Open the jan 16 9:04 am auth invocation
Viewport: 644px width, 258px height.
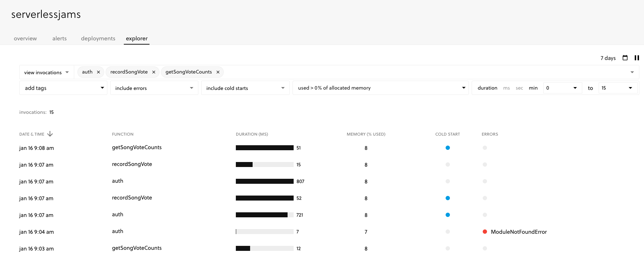point(36,232)
